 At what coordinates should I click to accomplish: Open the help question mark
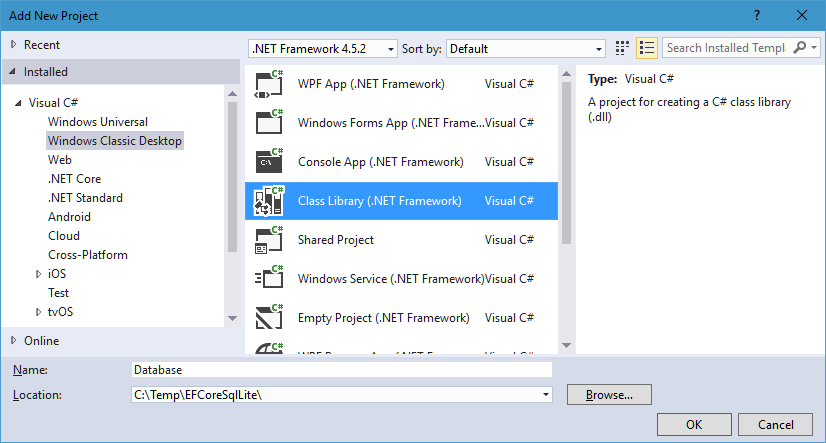[x=756, y=15]
